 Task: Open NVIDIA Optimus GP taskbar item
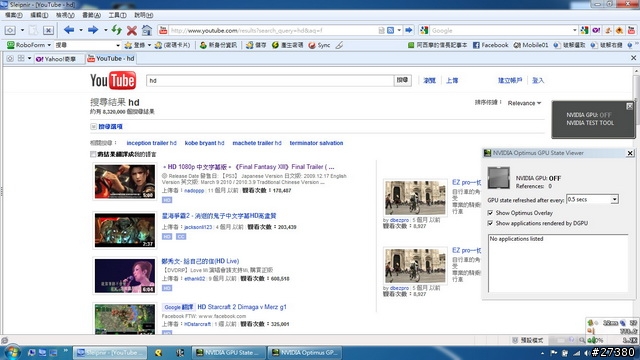[x=304, y=353]
